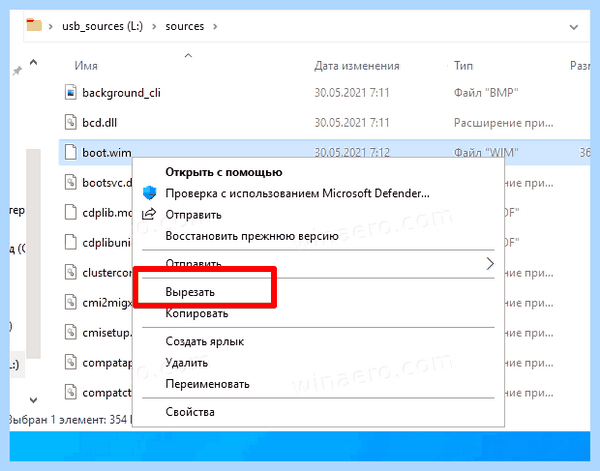Click the compatap file icon

pos(70,362)
